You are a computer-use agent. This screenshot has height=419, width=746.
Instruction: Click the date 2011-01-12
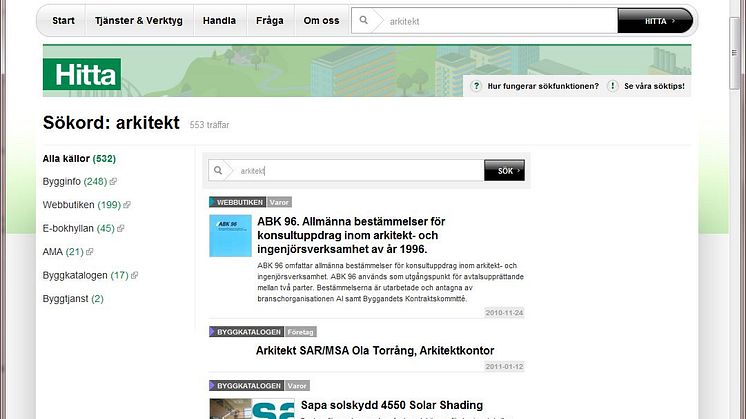coord(504,366)
